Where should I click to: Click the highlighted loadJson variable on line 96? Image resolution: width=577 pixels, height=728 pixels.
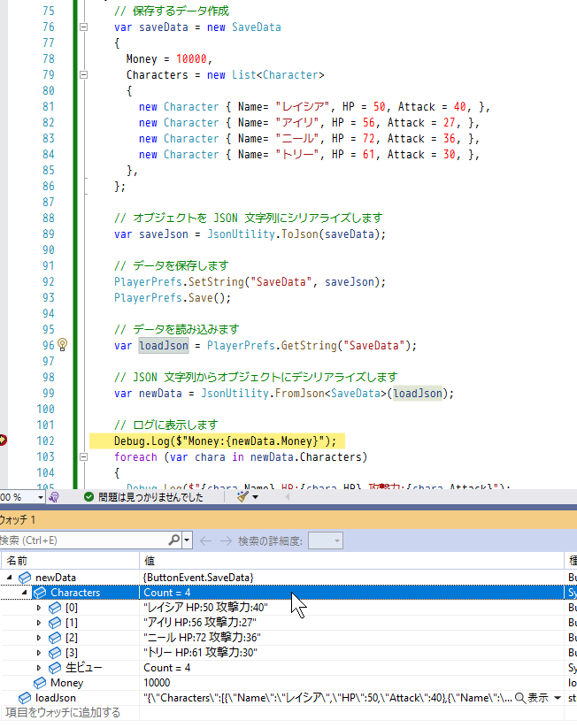(164, 346)
